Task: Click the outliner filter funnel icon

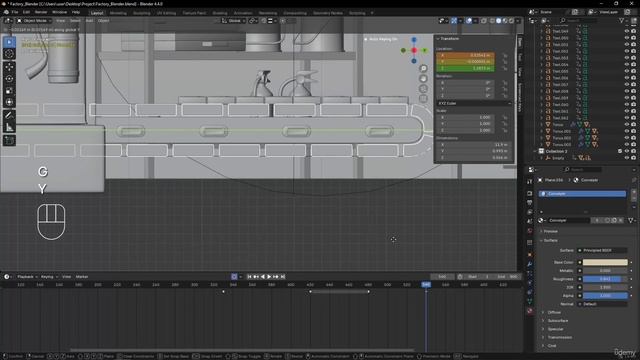Action: [x=622, y=20]
